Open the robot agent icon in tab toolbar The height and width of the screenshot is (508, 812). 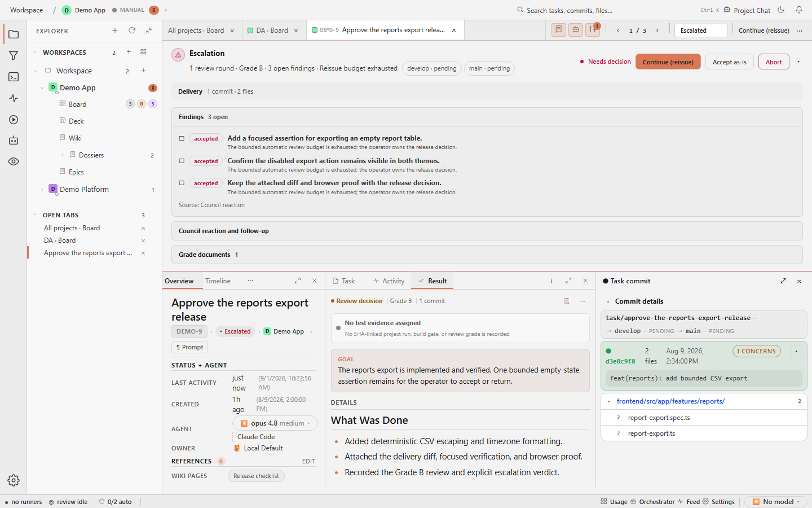(x=576, y=30)
